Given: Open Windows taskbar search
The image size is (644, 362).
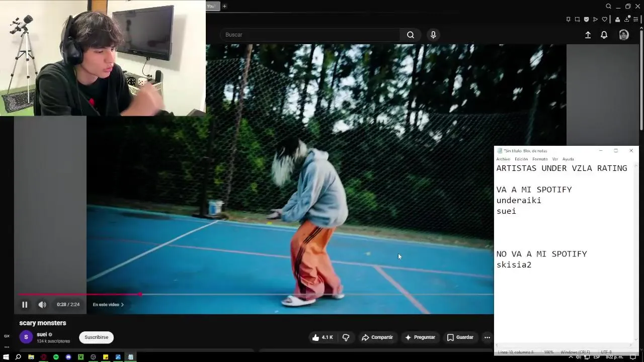Looking at the screenshot, I should point(18,357).
